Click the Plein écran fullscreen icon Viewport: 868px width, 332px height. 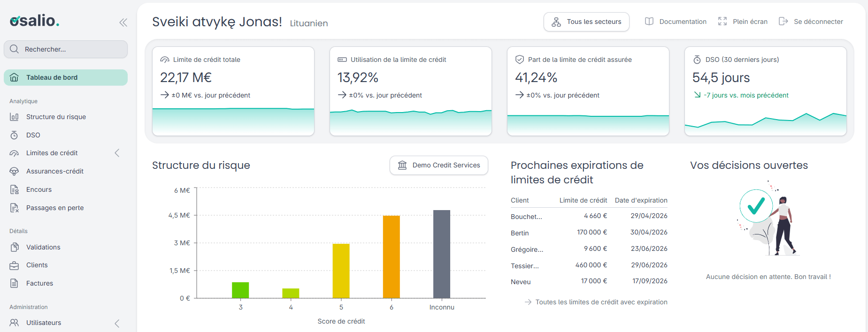point(722,22)
